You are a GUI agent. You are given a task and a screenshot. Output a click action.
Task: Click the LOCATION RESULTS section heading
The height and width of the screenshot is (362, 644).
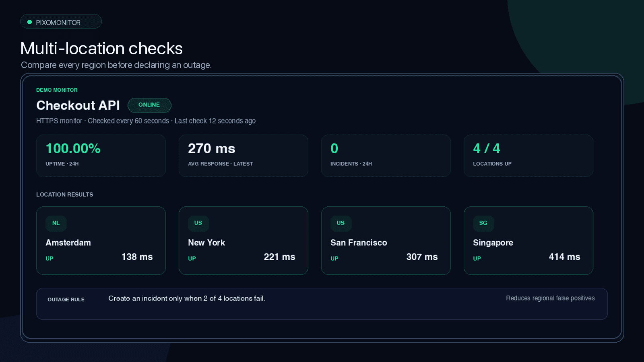65,195
